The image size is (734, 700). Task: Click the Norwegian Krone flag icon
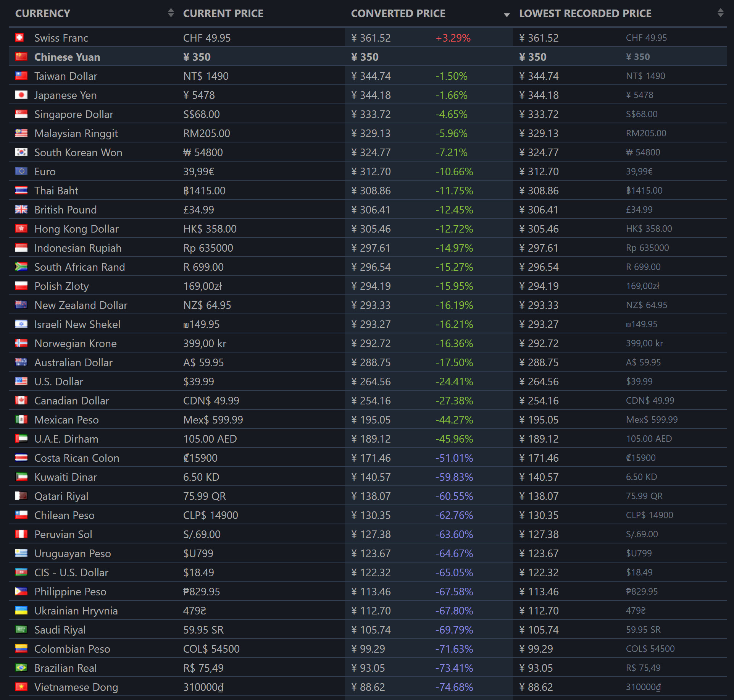(x=21, y=343)
